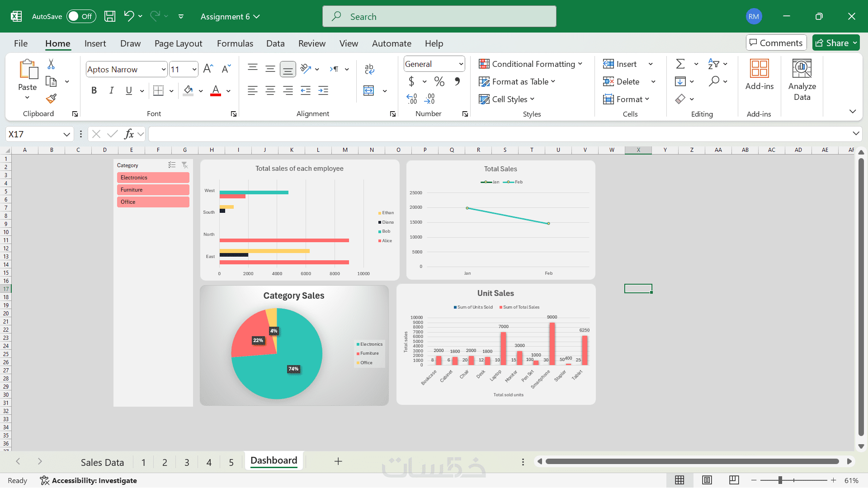868x488 pixels.
Task: Open the Formulas ribbon tab
Action: tap(235, 43)
